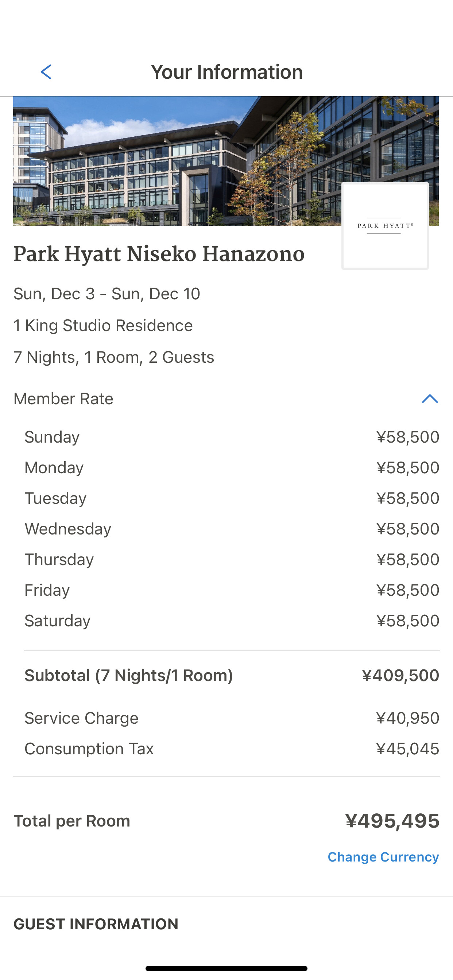Screen dimensions: 453x980
Task: Tap the Service Charge line
Action: [232, 718]
